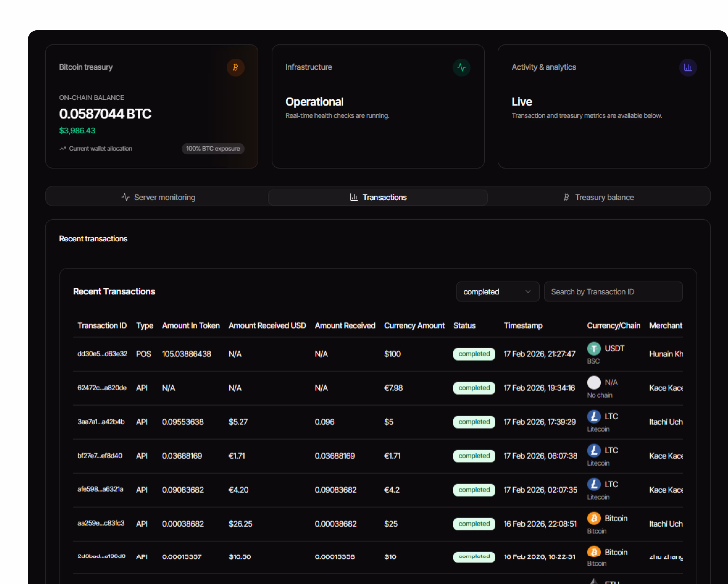Click the Type column header
Image resolution: width=728 pixels, height=584 pixels.
pos(144,326)
